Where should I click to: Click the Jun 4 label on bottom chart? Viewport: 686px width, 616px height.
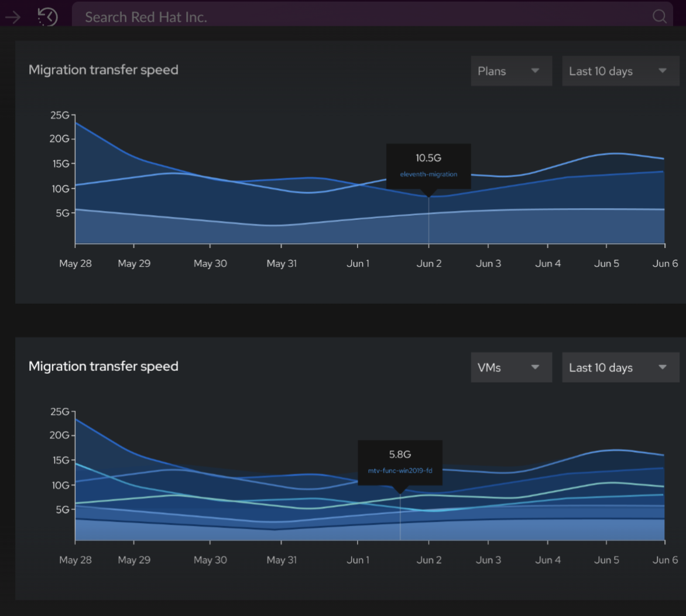pos(548,560)
